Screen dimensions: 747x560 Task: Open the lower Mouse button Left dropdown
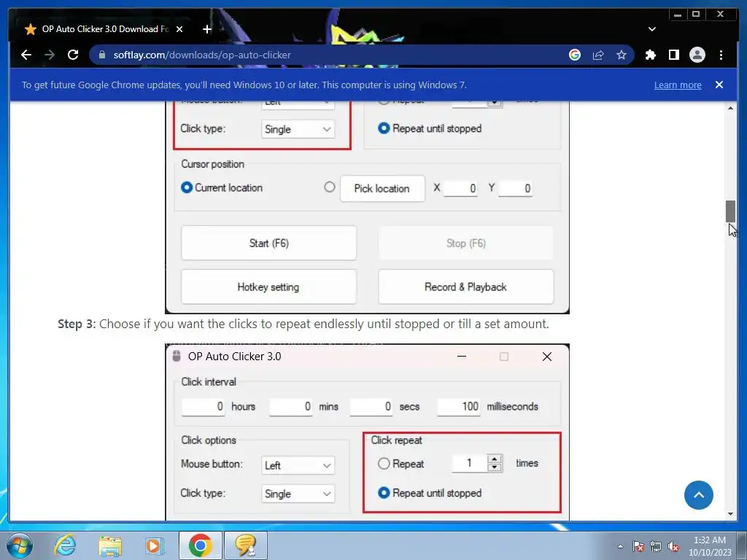[x=298, y=465]
